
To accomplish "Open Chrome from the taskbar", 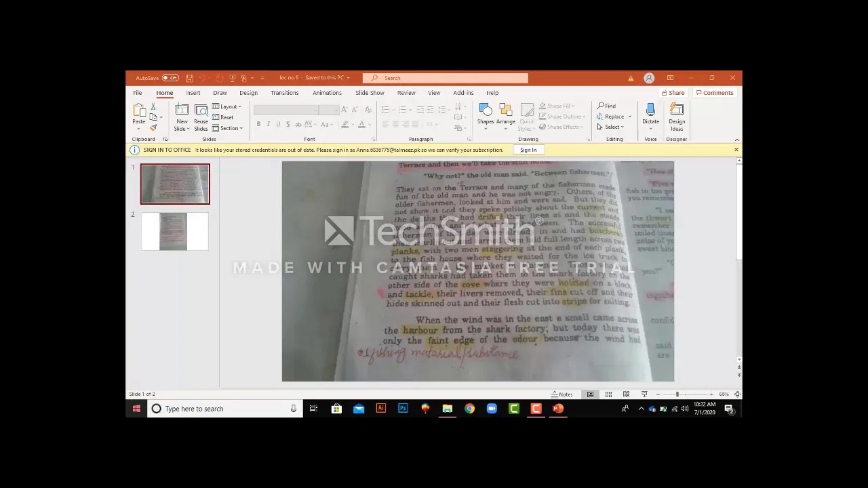I will click(x=469, y=409).
